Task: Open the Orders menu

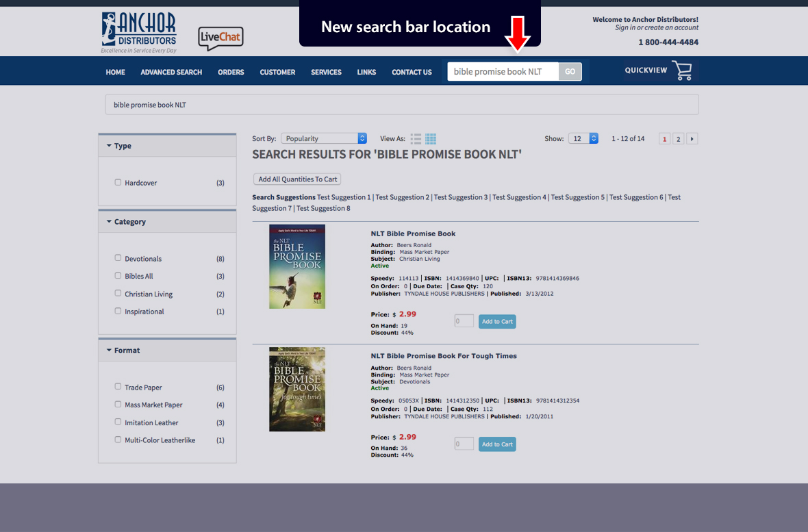Action: (x=231, y=72)
